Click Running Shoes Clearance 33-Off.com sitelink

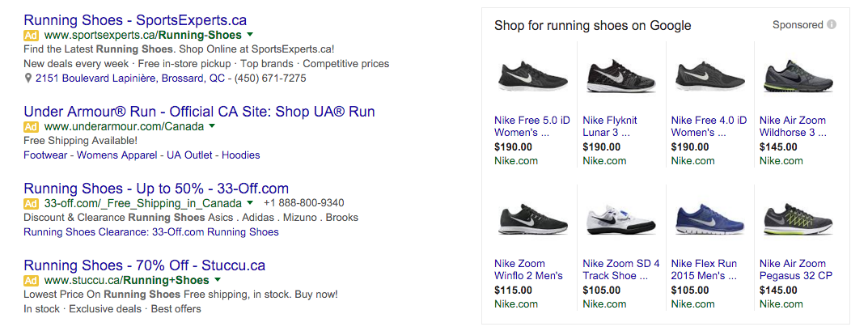tap(151, 232)
